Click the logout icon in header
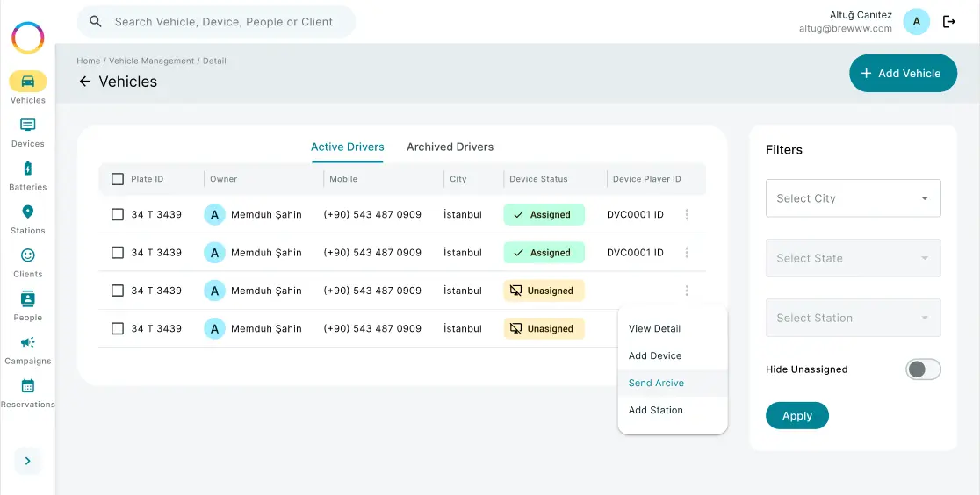The image size is (980, 495). [949, 22]
